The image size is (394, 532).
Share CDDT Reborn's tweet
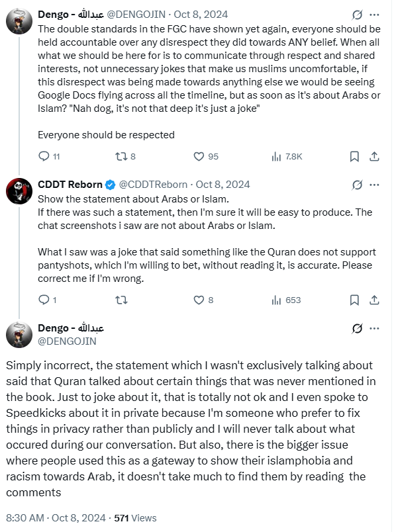[x=374, y=300]
